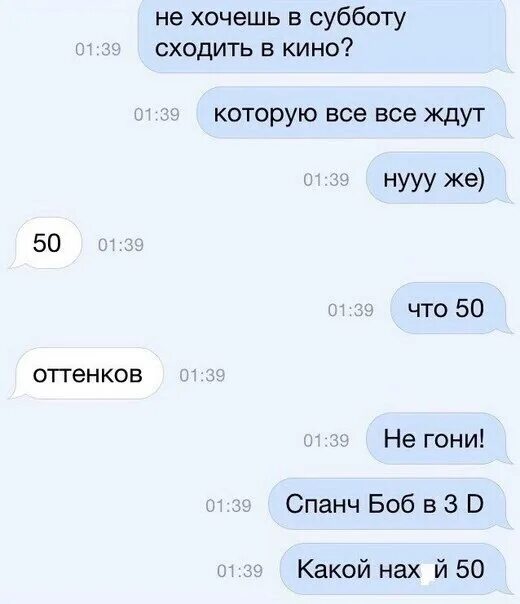Click the timestamp beside 'нууу же)'
Screen dimensions: 520x604
tap(326, 180)
